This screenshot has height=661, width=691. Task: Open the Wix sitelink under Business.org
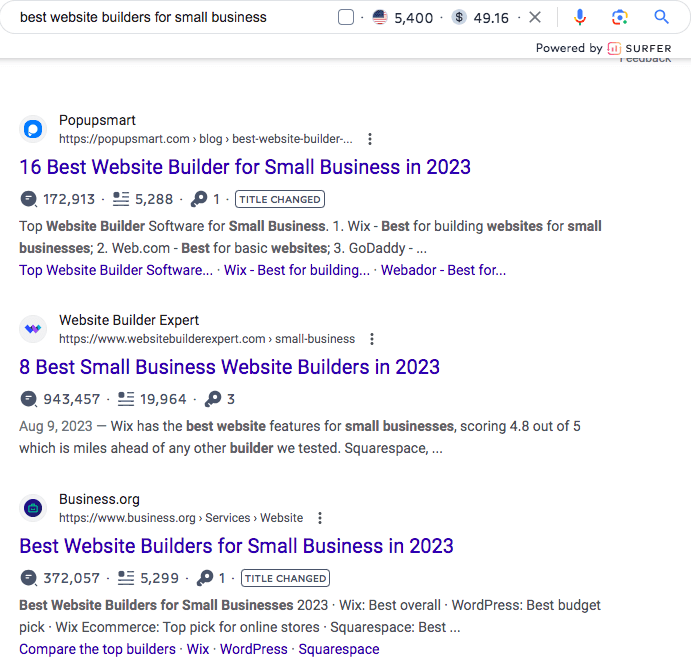tap(198, 649)
